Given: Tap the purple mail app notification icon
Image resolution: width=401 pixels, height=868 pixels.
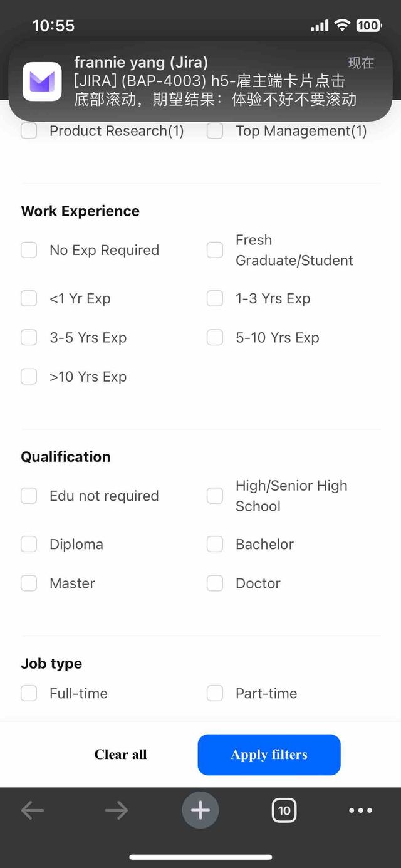Looking at the screenshot, I should click(x=42, y=81).
